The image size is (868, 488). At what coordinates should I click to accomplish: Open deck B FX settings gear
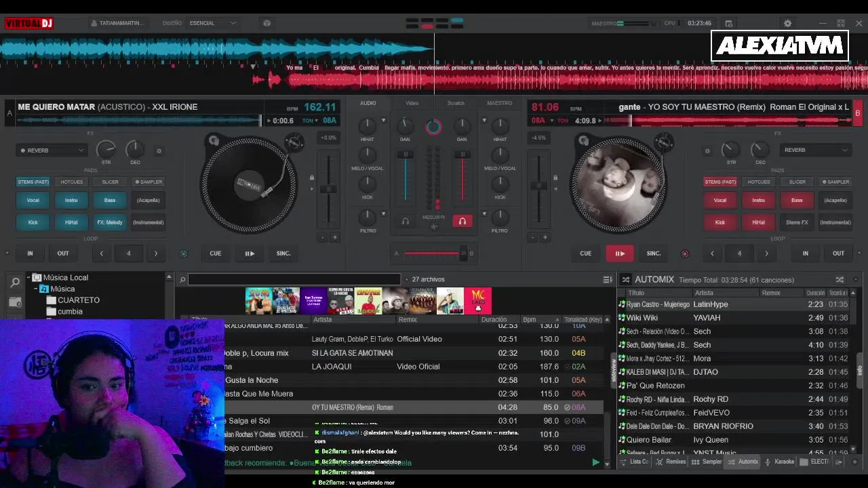click(x=707, y=150)
